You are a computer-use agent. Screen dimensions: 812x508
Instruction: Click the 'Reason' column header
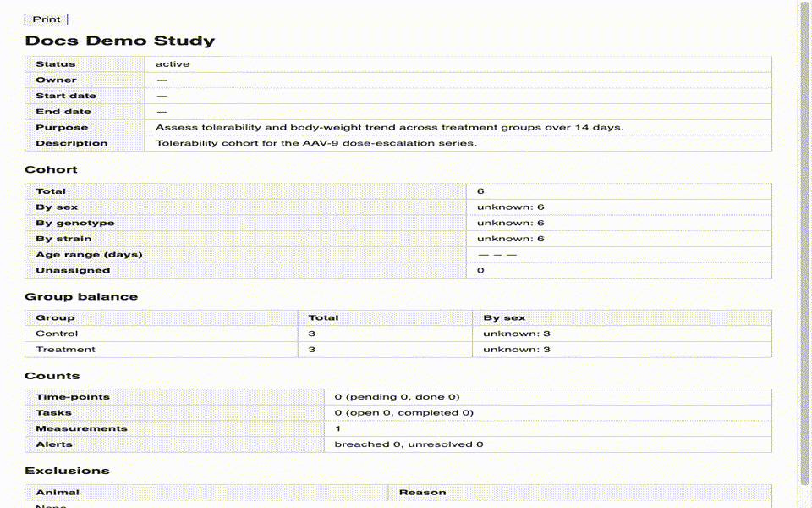click(422, 493)
